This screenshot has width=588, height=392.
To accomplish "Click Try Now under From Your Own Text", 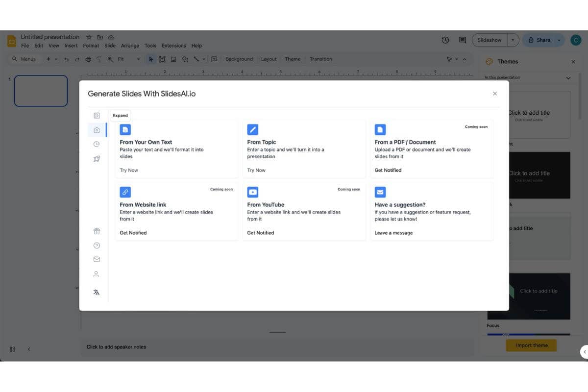I will coord(129,170).
